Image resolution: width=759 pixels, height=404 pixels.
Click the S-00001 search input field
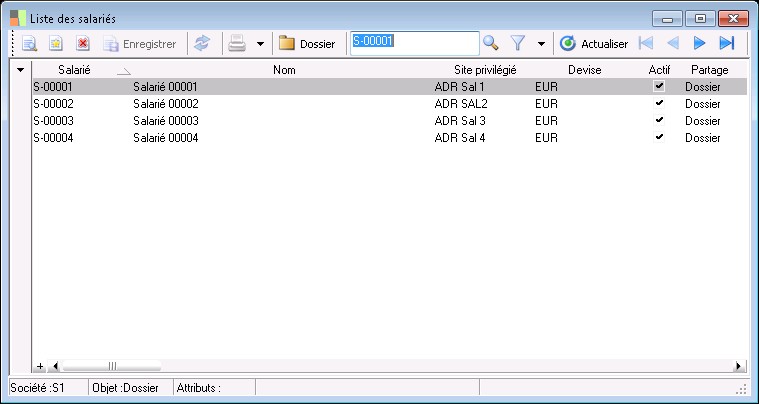click(414, 43)
